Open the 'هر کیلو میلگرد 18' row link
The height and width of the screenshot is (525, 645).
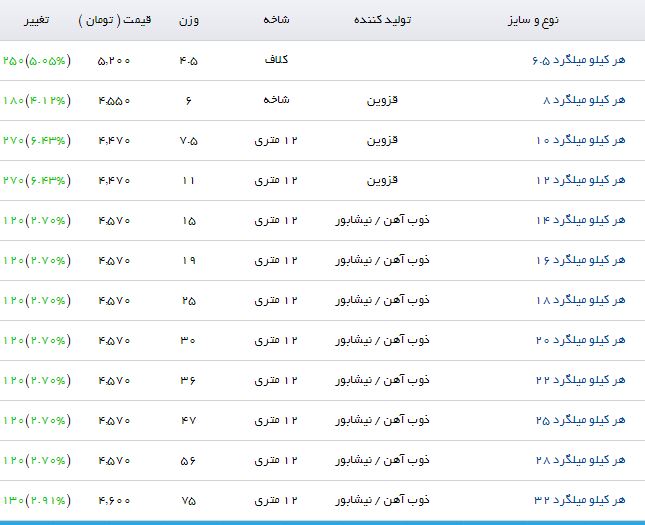[x=580, y=301]
